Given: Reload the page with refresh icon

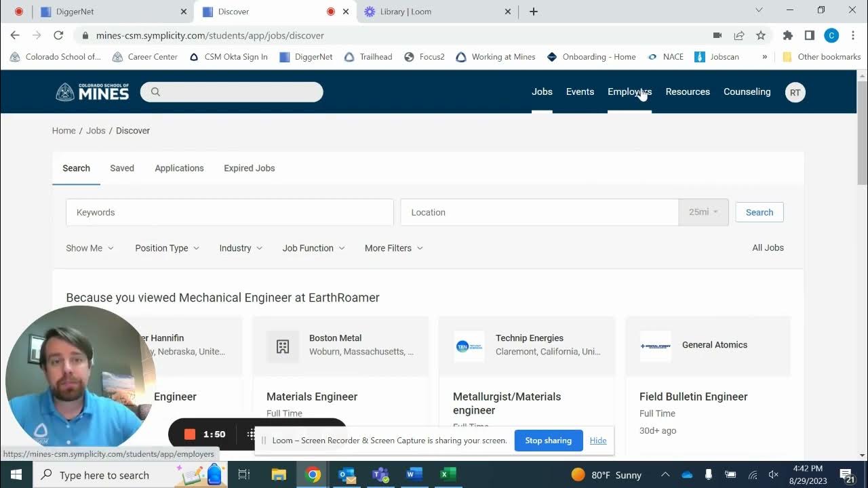Looking at the screenshot, I should point(58,35).
